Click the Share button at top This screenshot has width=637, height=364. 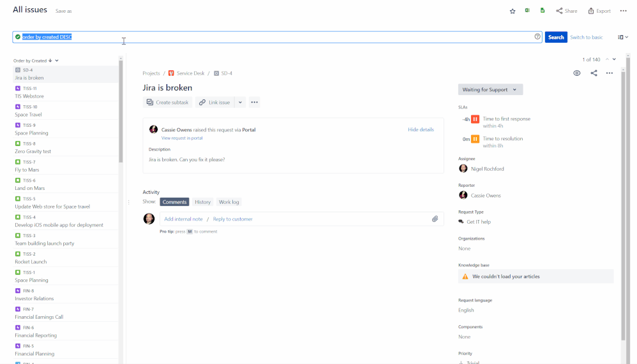tap(567, 11)
